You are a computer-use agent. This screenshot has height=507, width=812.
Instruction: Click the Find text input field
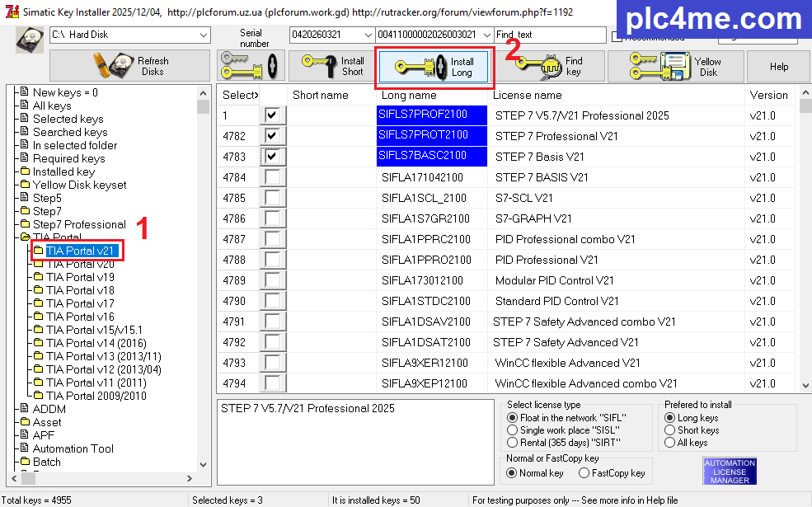coord(550,35)
